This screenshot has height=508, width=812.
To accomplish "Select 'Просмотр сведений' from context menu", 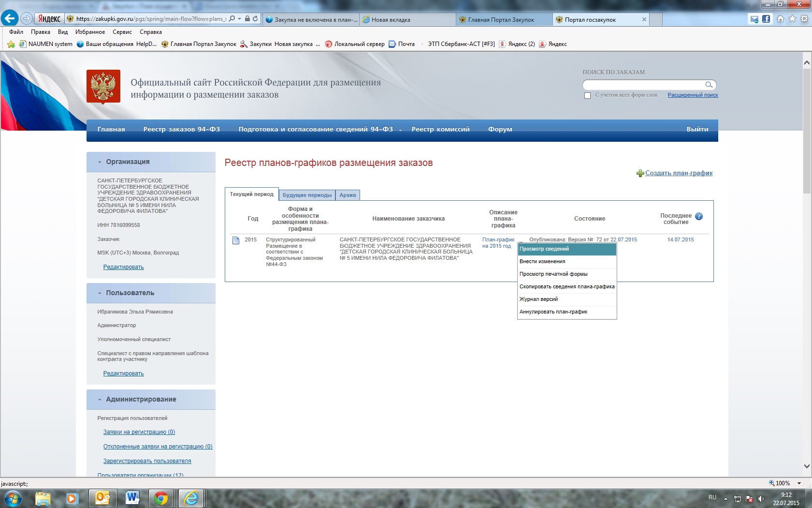I will pyautogui.click(x=567, y=249).
